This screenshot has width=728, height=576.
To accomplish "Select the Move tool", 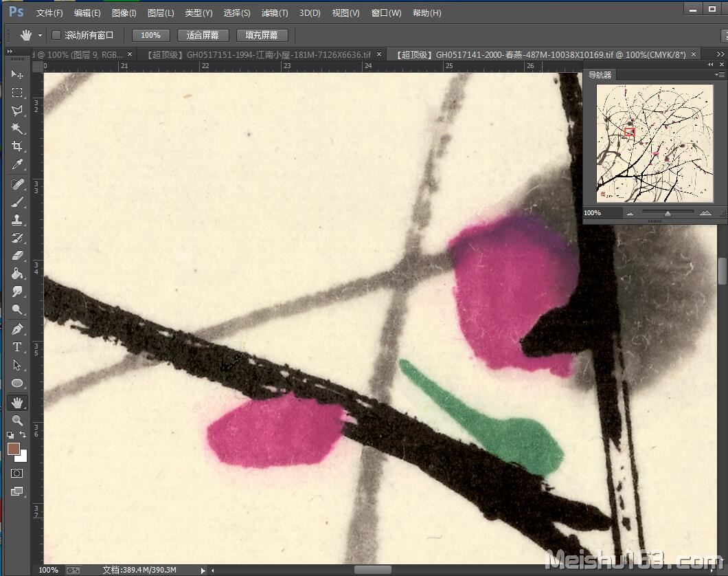I will coord(17,74).
